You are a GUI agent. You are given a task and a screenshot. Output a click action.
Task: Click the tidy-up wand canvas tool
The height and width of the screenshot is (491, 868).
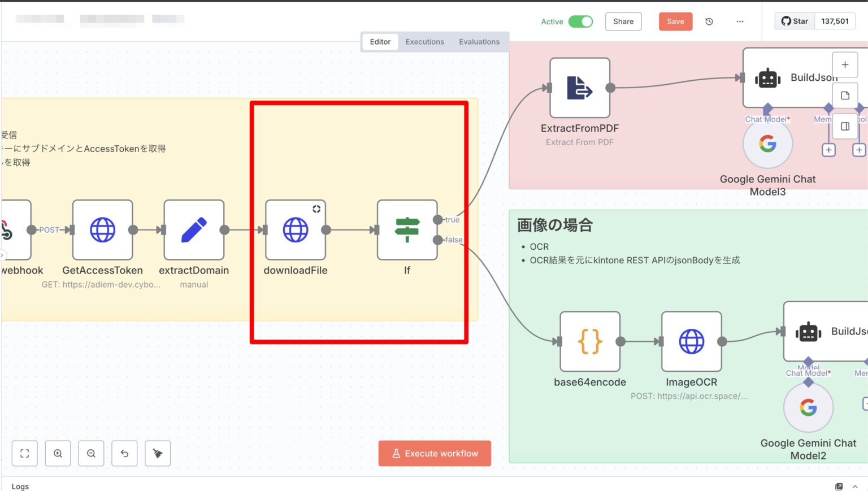[x=158, y=453]
